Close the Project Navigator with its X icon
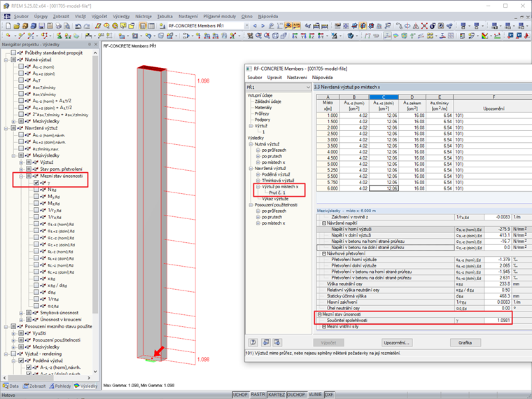Image resolution: width=532 pixels, height=399 pixels. point(95,44)
